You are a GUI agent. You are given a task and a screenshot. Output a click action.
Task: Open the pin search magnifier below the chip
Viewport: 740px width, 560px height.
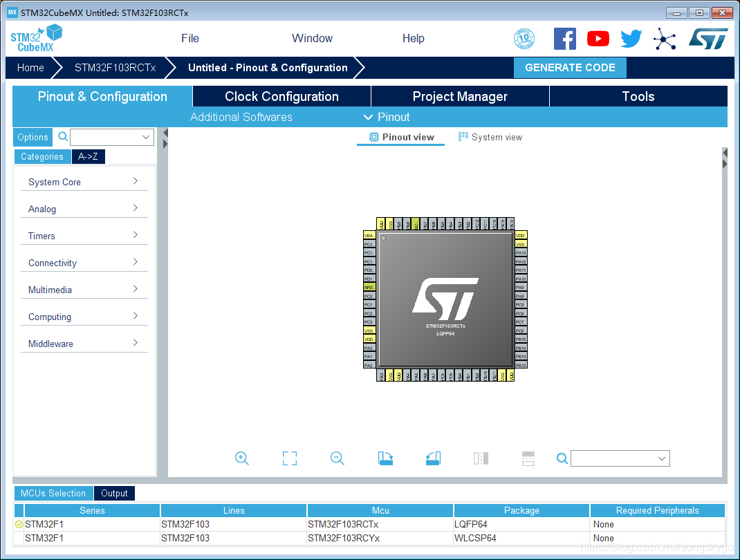point(562,458)
